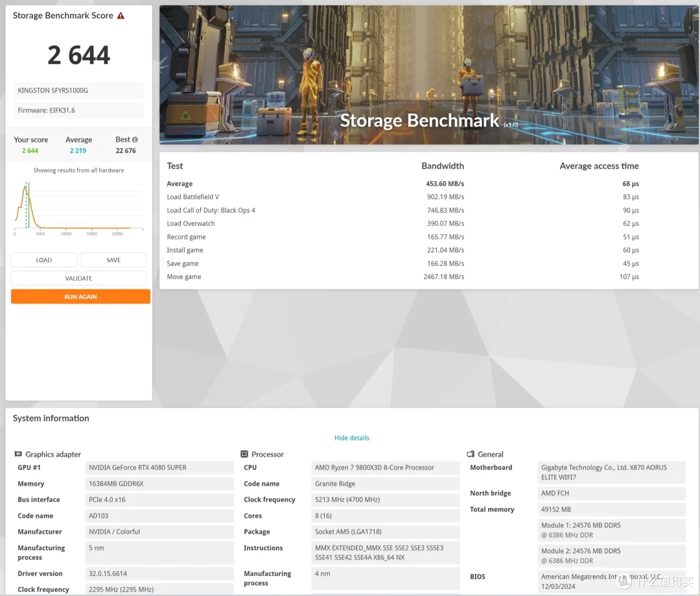Select the Load Battlefield V row label

click(x=193, y=197)
